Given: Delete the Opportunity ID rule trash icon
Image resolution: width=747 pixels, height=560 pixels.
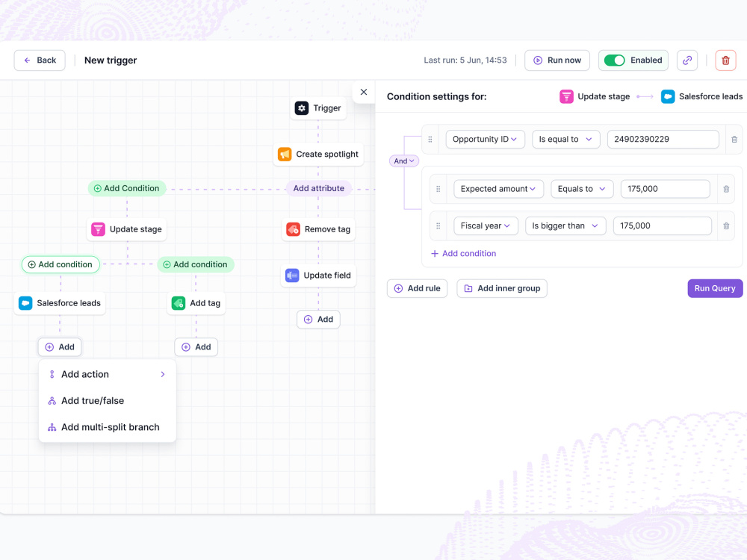Looking at the screenshot, I should pyautogui.click(x=734, y=140).
